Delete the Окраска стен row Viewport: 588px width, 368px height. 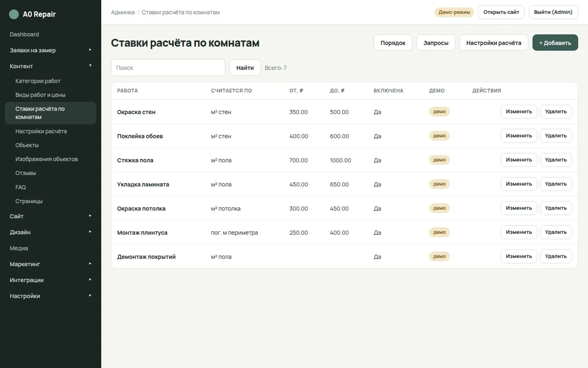click(x=556, y=112)
